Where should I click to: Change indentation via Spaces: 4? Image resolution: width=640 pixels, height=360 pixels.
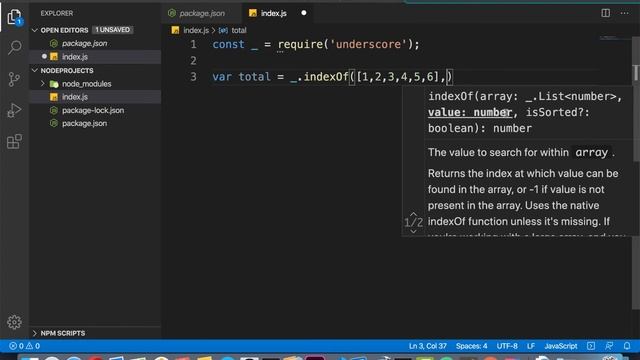pos(471,346)
